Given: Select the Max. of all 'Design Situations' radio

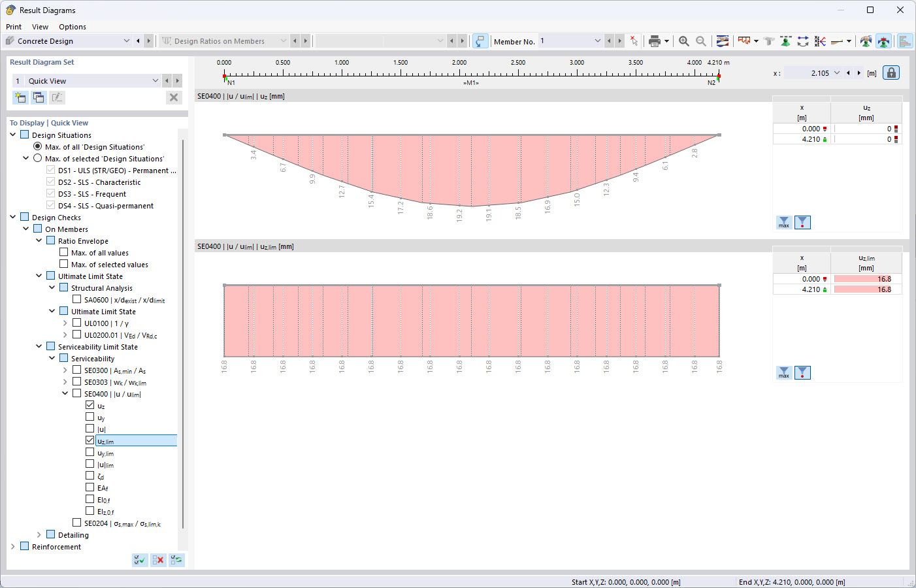Looking at the screenshot, I should [x=38, y=146].
